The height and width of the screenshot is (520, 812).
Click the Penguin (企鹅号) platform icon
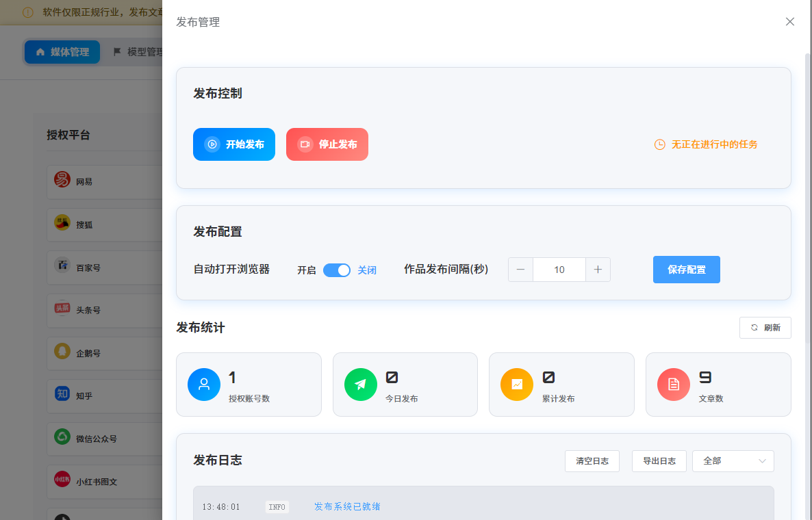coord(62,351)
